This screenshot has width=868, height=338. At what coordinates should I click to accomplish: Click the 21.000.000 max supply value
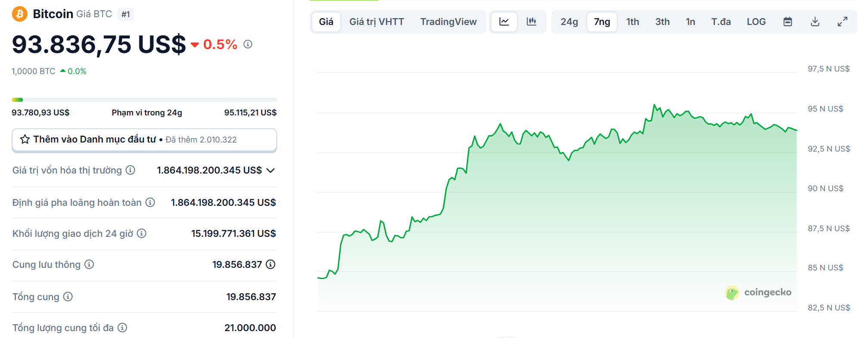pyautogui.click(x=250, y=328)
